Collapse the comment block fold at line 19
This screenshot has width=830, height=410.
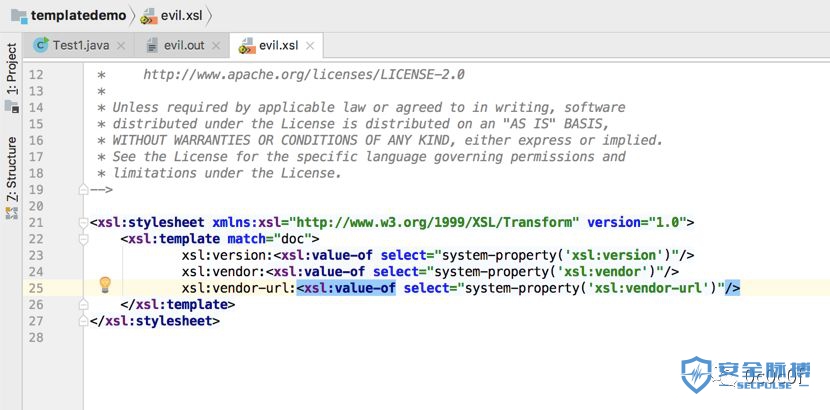pos(83,189)
